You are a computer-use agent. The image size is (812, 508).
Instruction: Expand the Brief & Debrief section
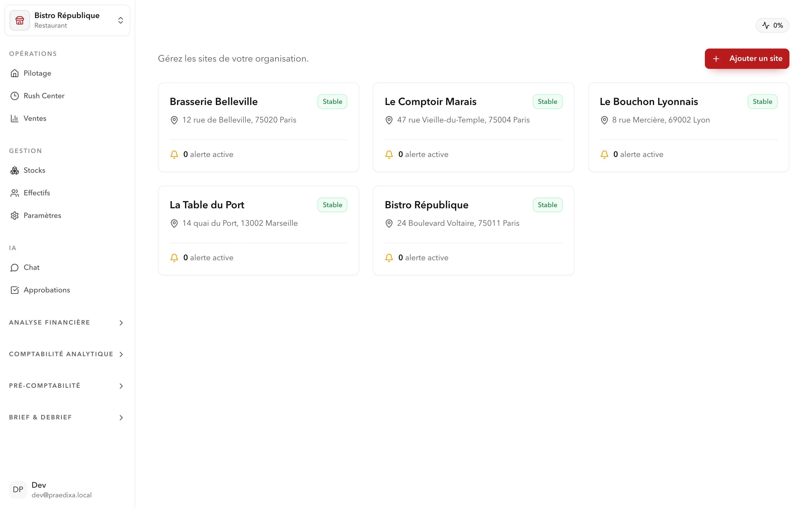coord(67,417)
